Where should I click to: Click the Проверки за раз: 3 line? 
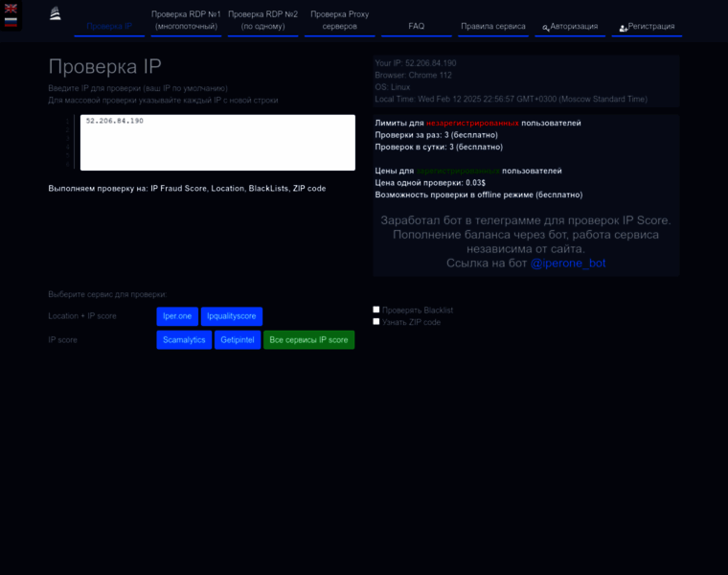point(437,135)
